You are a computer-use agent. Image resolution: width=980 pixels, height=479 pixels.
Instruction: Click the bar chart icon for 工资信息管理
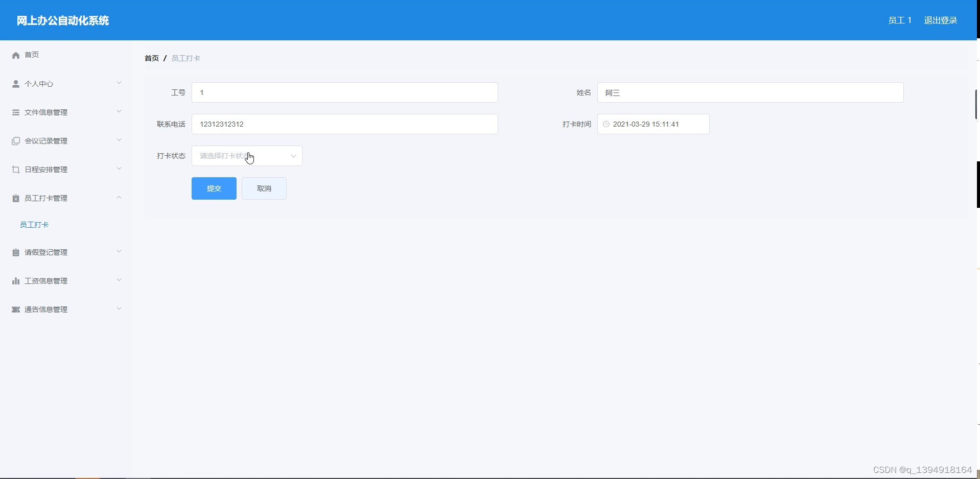[16, 281]
